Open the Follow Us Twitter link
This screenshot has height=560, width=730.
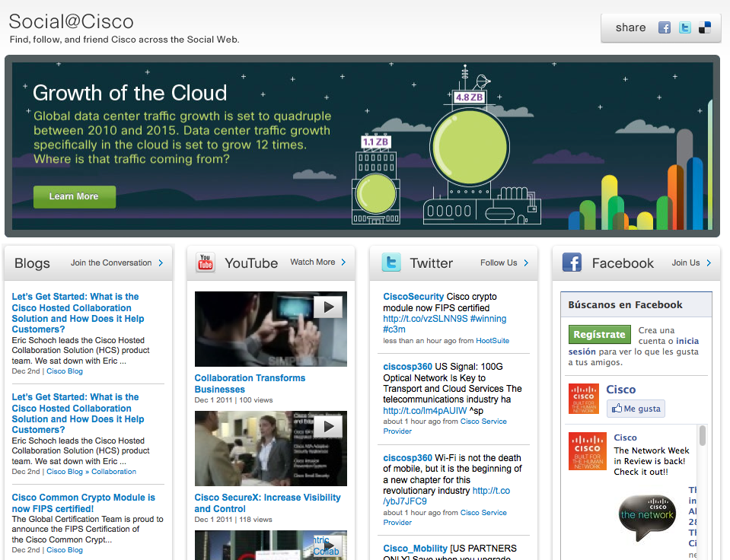click(x=499, y=263)
